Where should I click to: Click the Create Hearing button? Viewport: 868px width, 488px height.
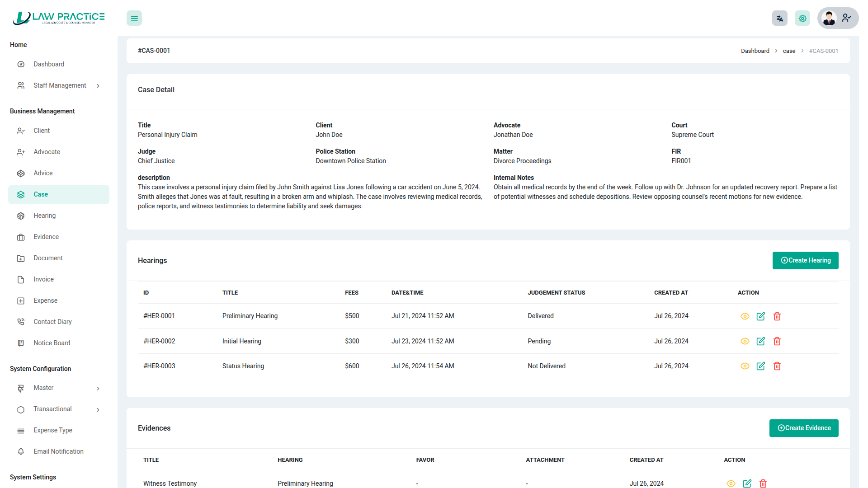(805, 260)
